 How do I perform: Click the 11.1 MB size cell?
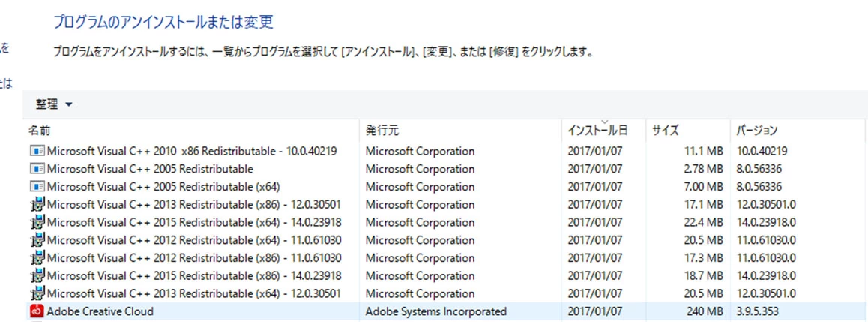[x=704, y=151]
